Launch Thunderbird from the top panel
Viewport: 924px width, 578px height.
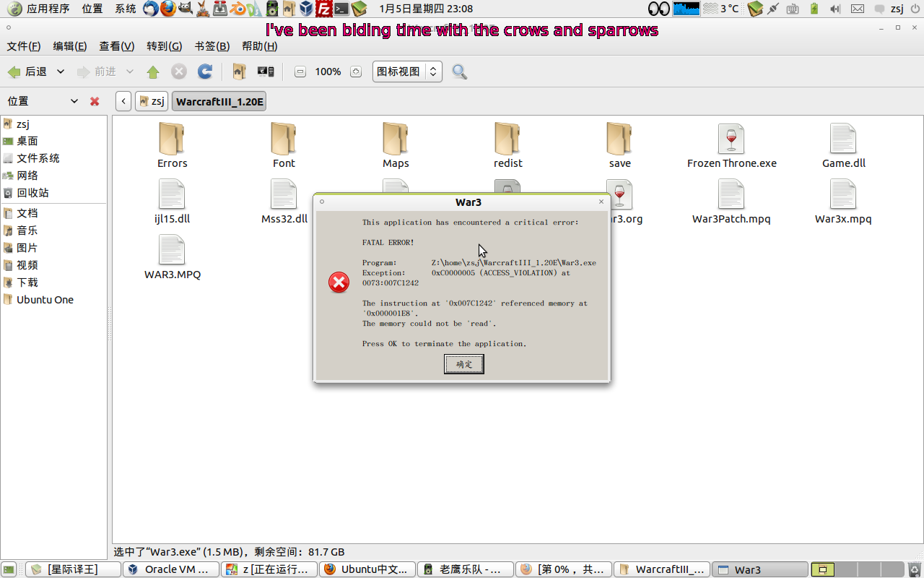150,9
